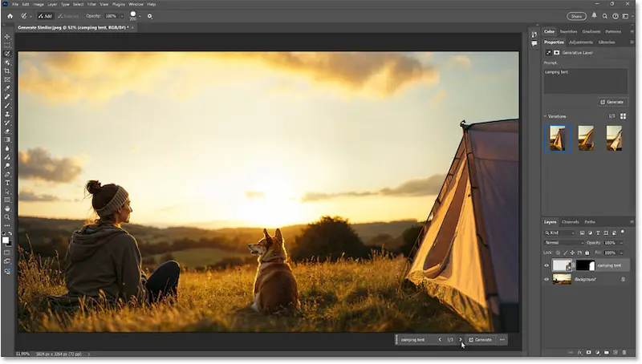Select the Hand tool
642x364 pixels.
(7, 208)
